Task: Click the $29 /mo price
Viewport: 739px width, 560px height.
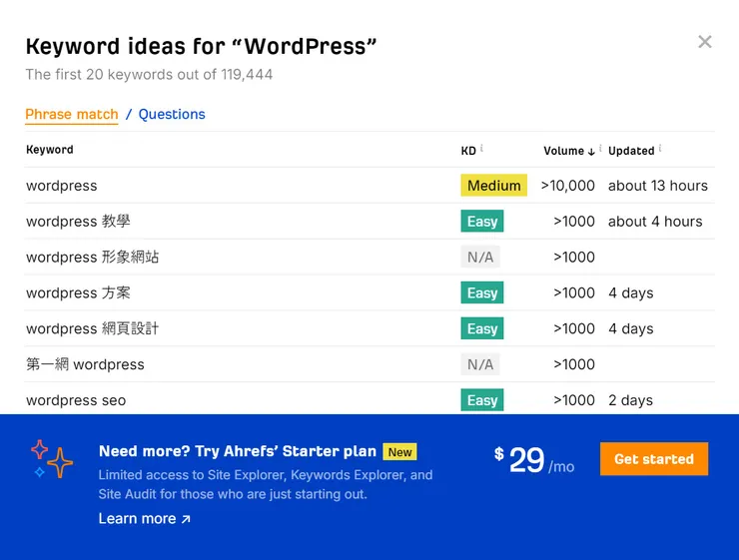Action: coord(534,460)
